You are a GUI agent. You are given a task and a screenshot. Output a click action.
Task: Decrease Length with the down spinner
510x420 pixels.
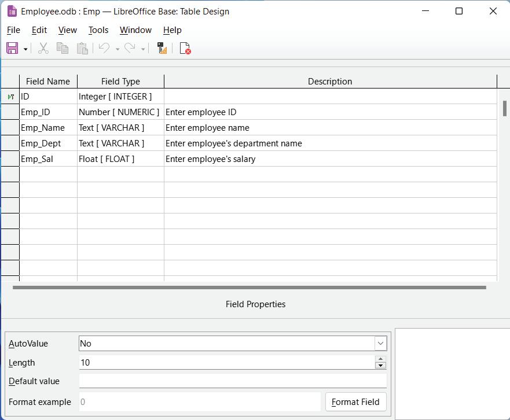point(380,366)
